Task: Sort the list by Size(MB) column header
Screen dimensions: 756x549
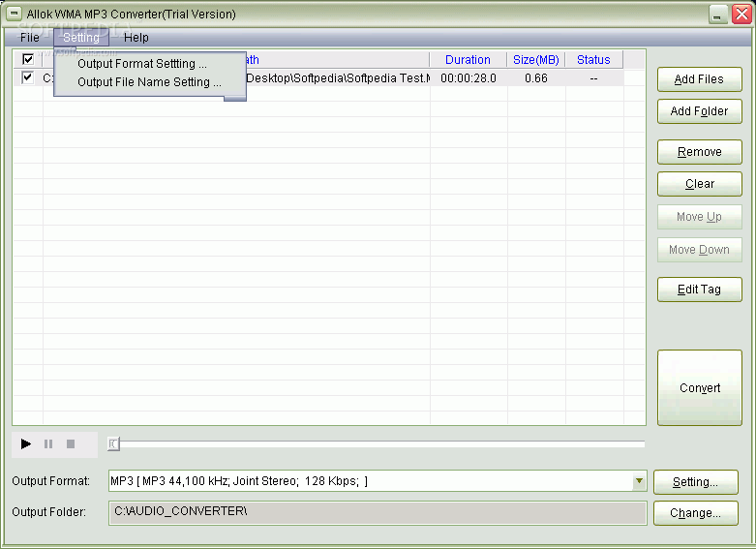Action: 535,60
